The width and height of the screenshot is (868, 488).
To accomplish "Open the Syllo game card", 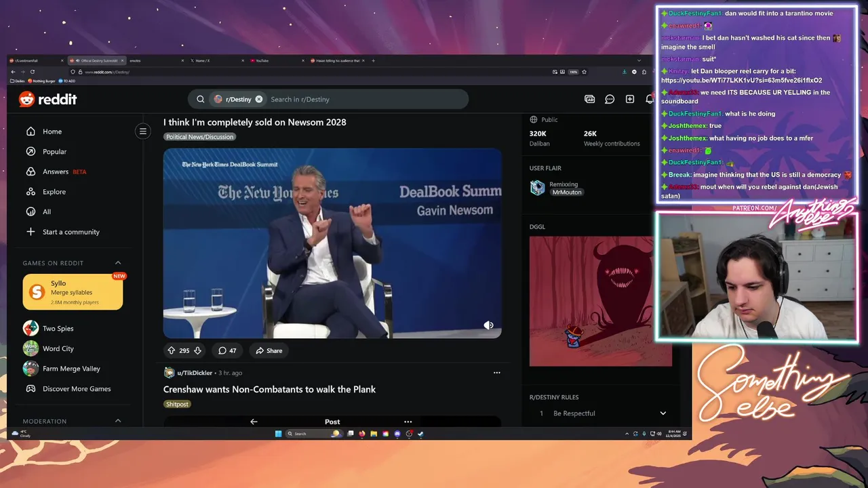I will click(73, 291).
